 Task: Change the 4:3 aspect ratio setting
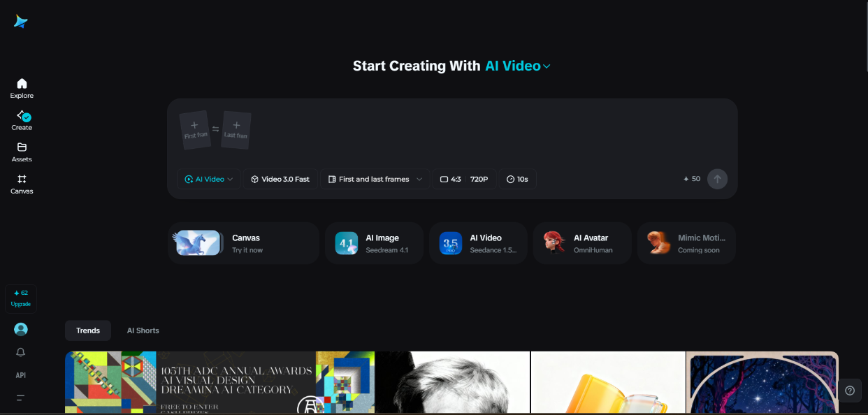tap(450, 179)
